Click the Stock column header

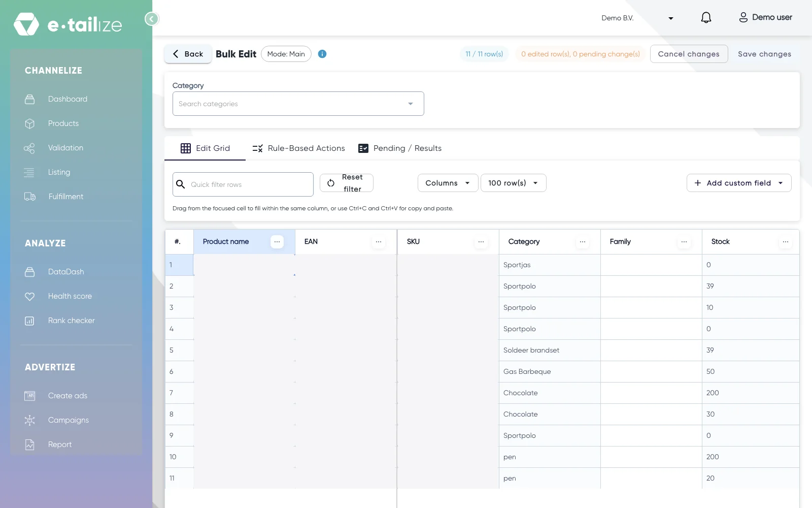(x=751, y=242)
